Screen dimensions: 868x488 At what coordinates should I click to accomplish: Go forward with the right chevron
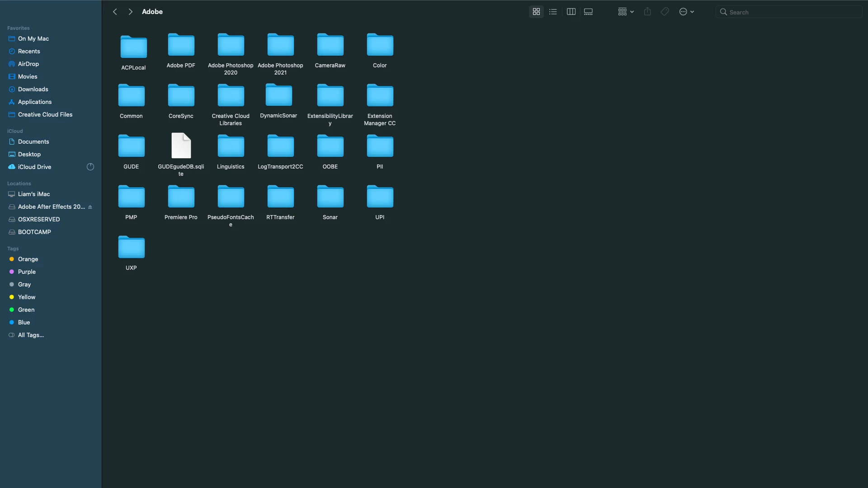click(131, 12)
